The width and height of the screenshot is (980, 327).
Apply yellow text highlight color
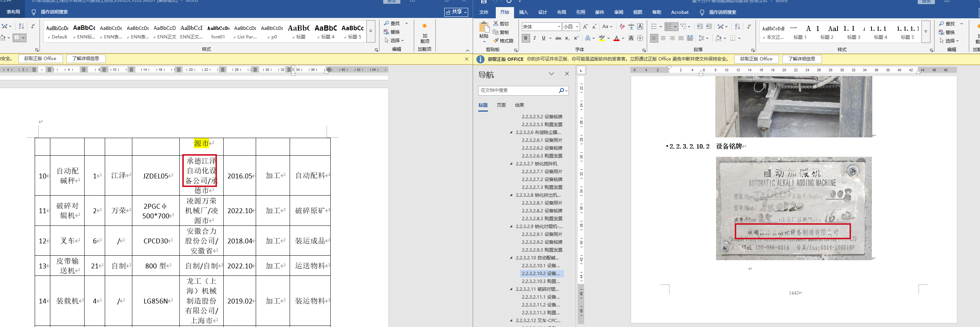[x=602, y=38]
